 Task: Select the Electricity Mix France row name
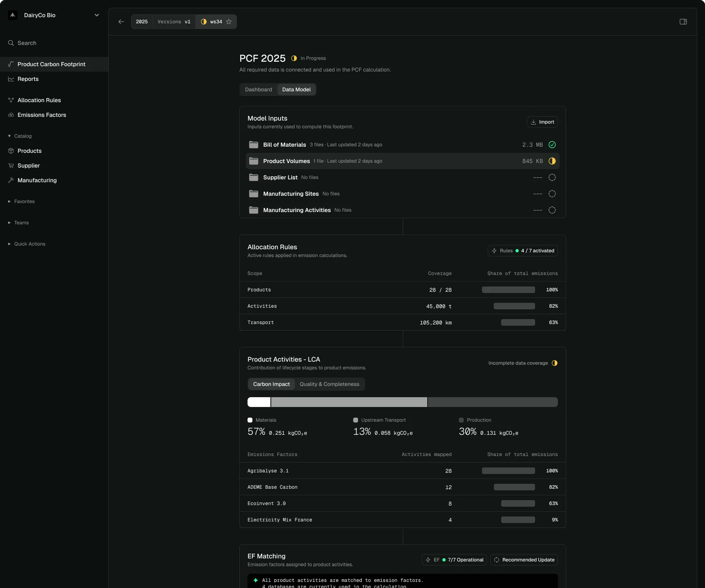pyautogui.click(x=280, y=520)
